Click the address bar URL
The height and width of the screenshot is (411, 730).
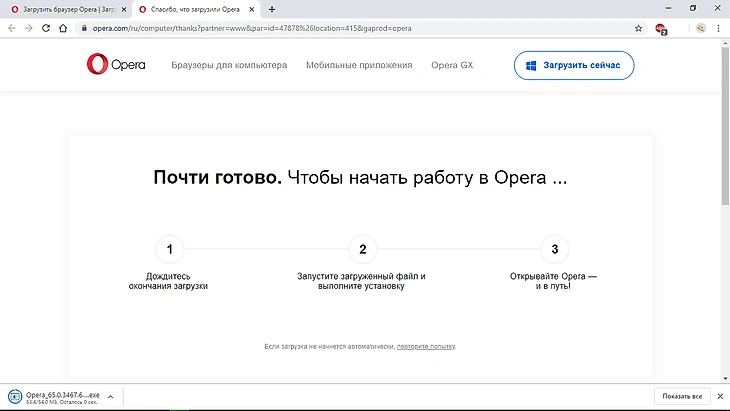click(252, 28)
